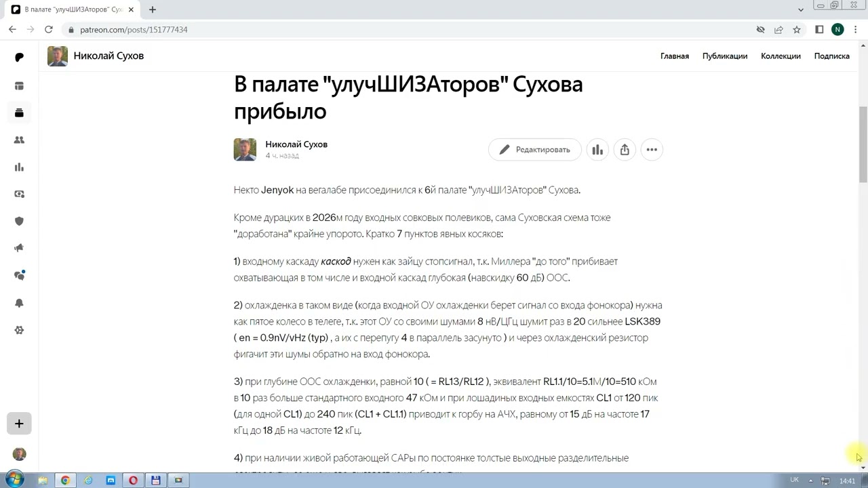Open the Chrome three-dot menu
This screenshot has height=488, width=868.
(856, 30)
